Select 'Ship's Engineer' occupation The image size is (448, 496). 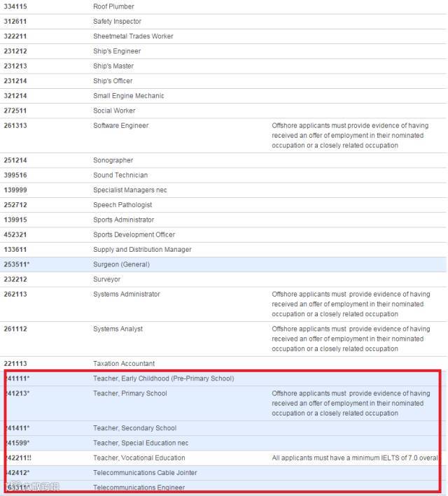point(117,51)
